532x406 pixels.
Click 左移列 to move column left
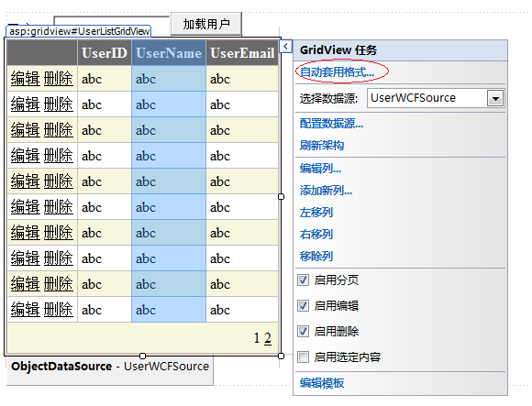(316, 212)
